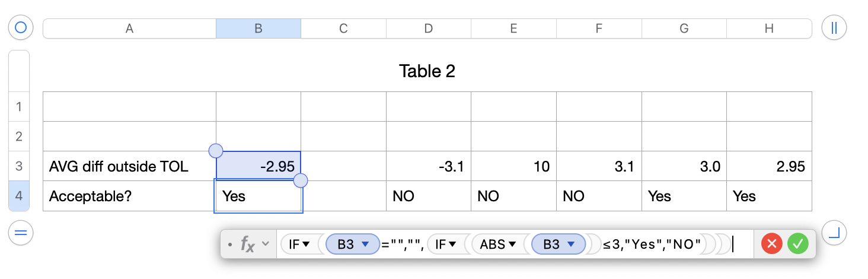Screen dimensions: 868x279
Task: Click the Table 2 title
Action: click(427, 71)
